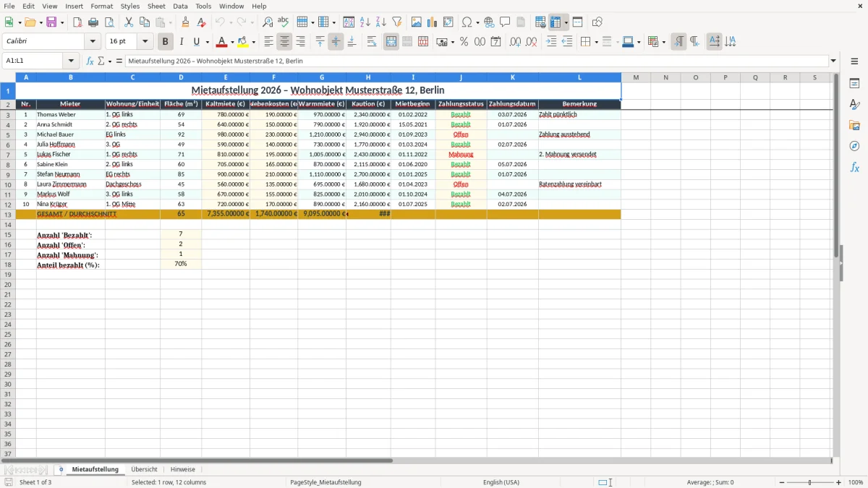This screenshot has height=488, width=868.
Task: Toggle Print Preview icon
Action: [109, 22]
